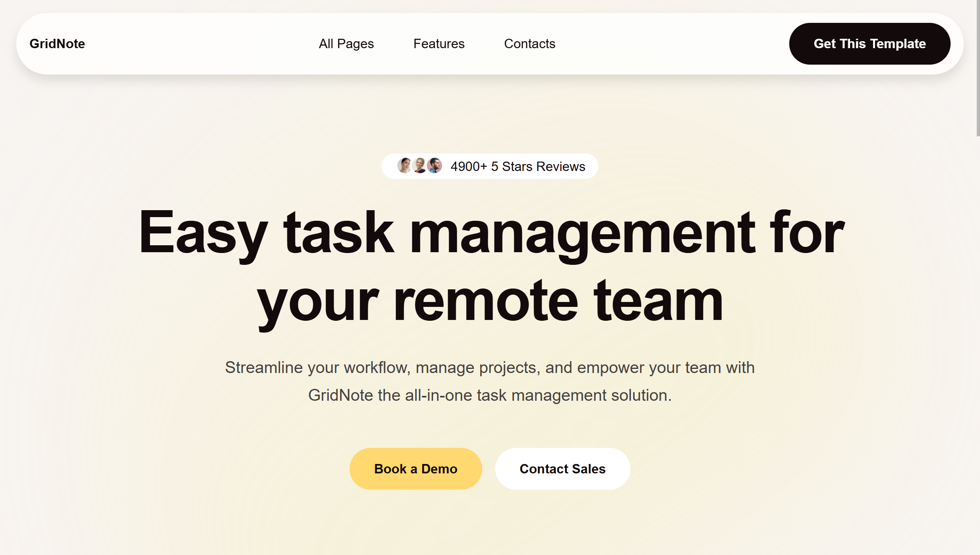This screenshot has height=555, width=980.
Task: Click the dark-haired woman reviewer avatar
Action: point(404,166)
